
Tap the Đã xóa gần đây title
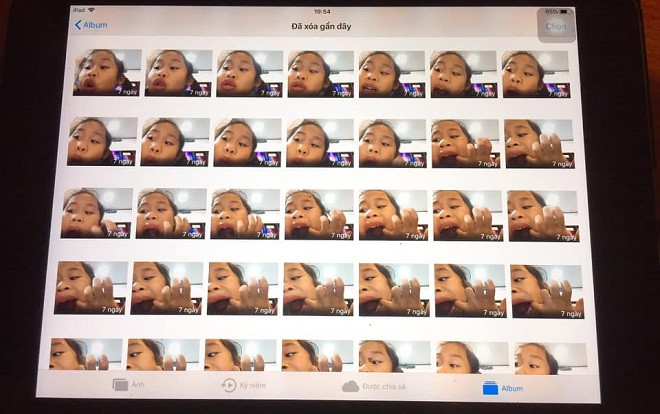click(x=322, y=25)
